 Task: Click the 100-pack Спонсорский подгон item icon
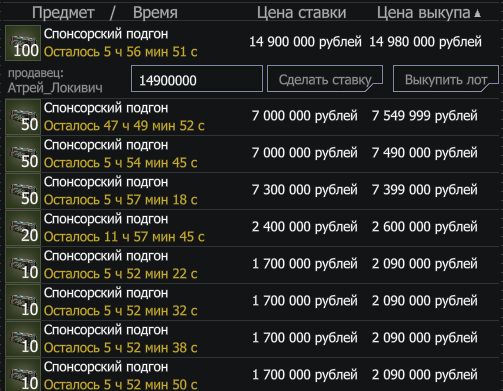click(23, 43)
